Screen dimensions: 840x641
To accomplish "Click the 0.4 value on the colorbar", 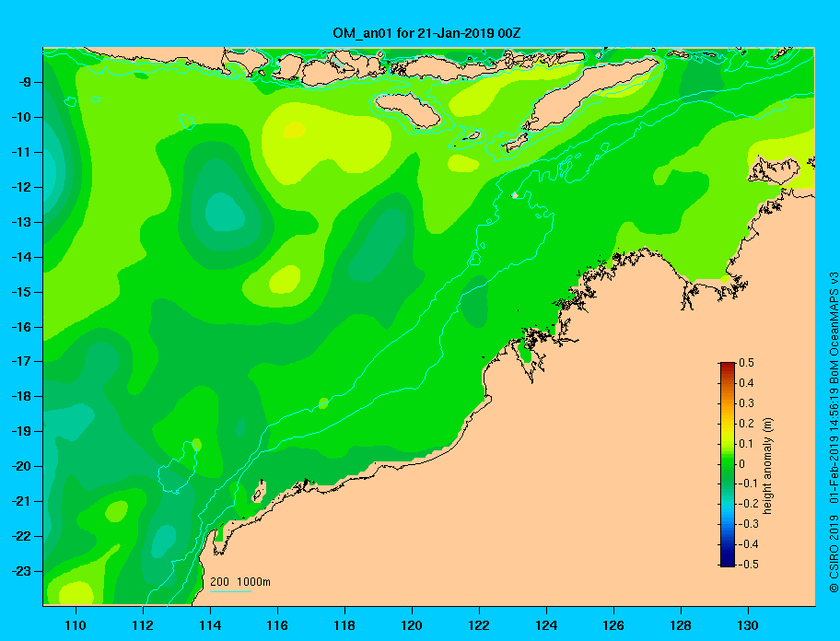I will point(746,383).
